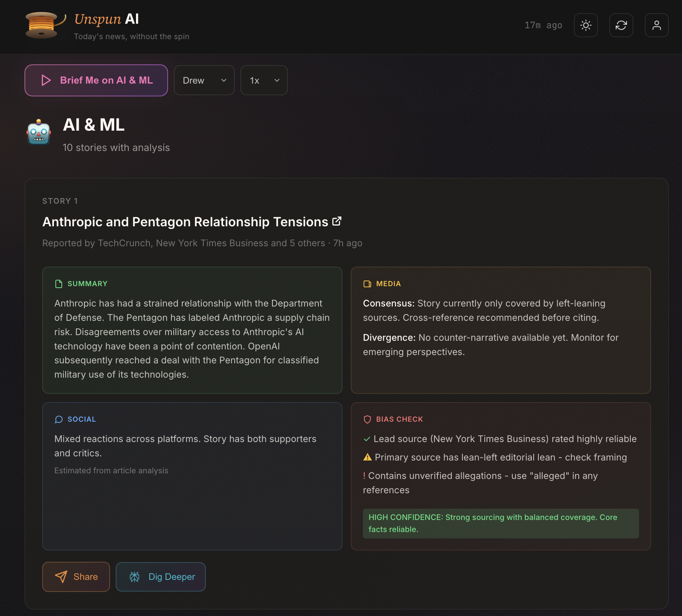Click the HIGH CONFIDENCE banner
Screen dimensions: 682x616
click(501, 523)
